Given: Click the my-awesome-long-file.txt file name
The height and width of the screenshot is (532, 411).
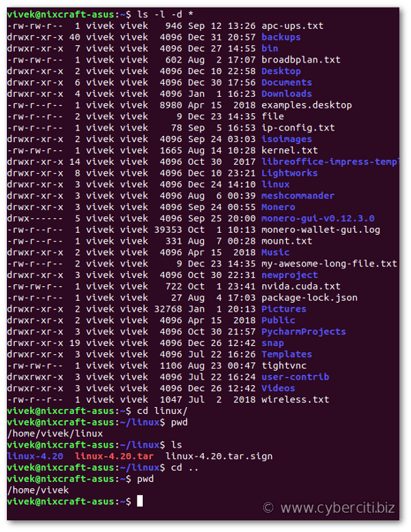Looking at the screenshot, I should (x=329, y=264).
